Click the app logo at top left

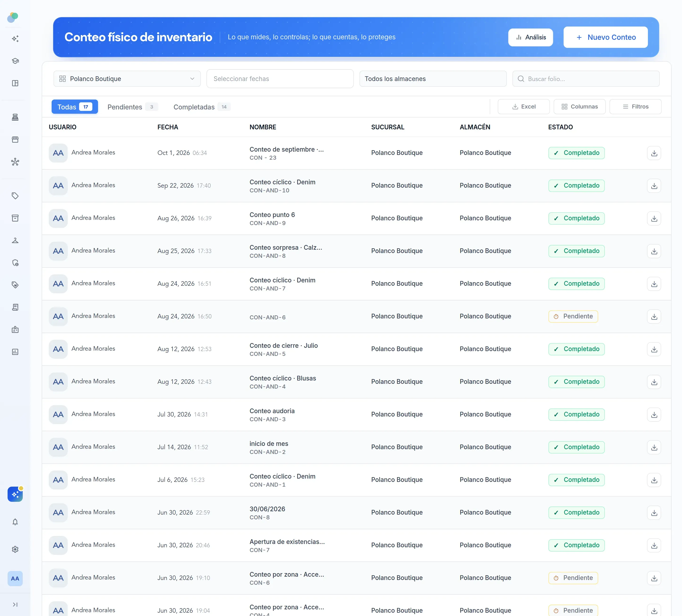(x=13, y=17)
